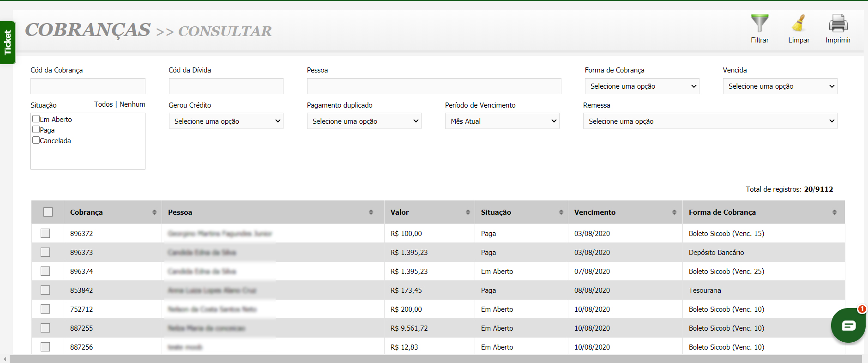
Task: Click the Nenhum link above Situação
Action: 132,104
